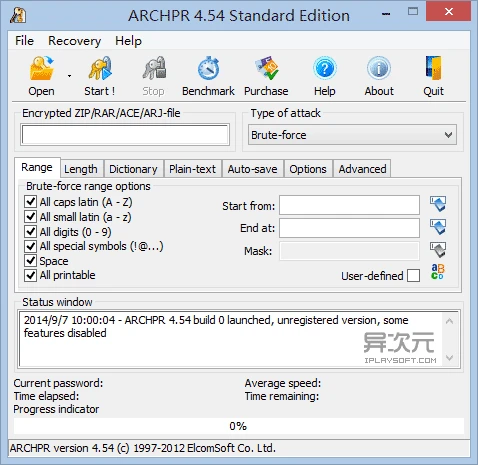
Task: Click the icon beside Start from field
Action: point(438,204)
